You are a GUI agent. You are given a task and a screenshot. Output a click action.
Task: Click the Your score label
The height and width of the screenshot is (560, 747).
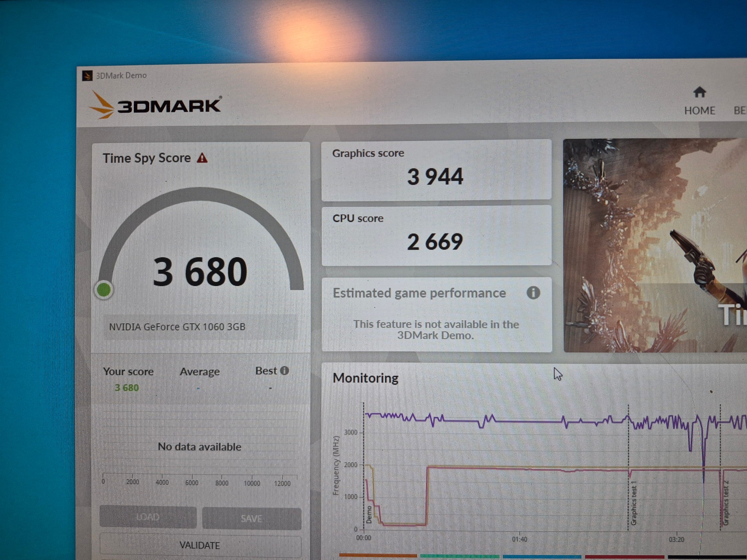pos(128,372)
